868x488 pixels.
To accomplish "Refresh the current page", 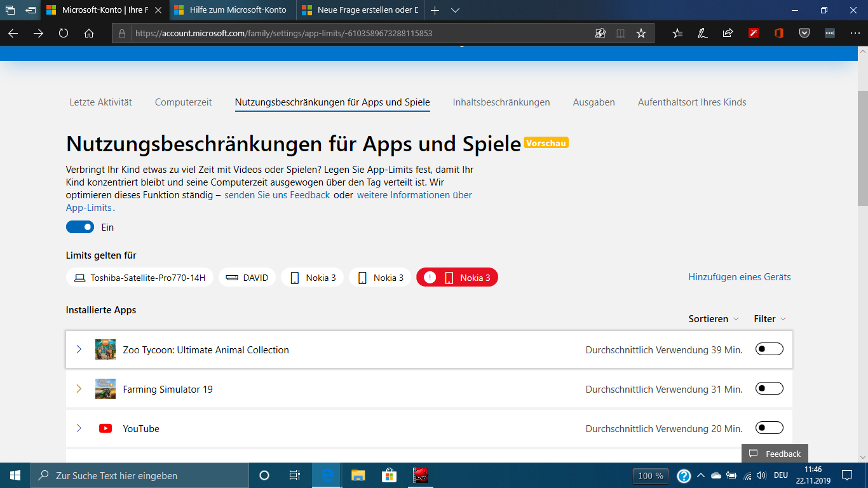I will (64, 33).
